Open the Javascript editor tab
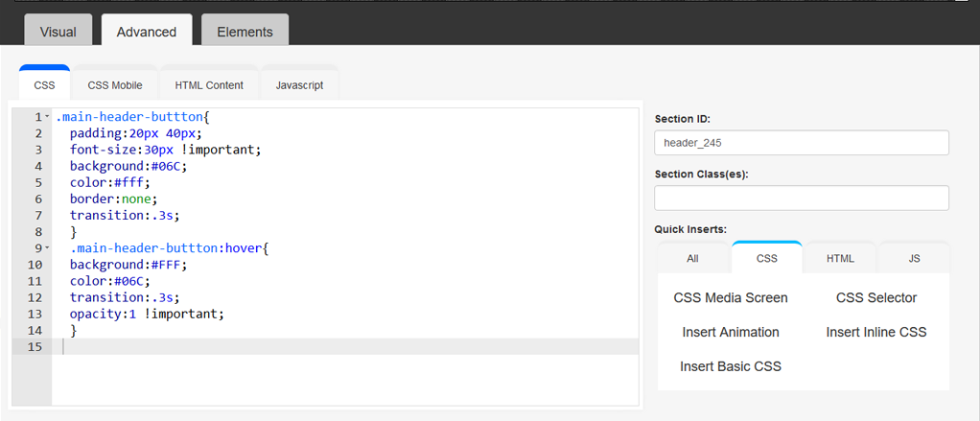 pyautogui.click(x=299, y=85)
